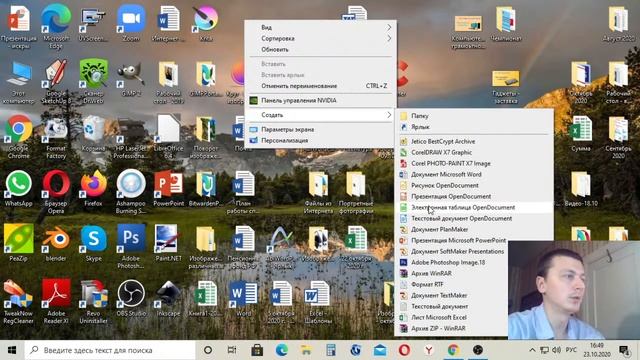This screenshot has width=640, height=360.
Task: Create a new Папку from submenu
Action: pos(474,116)
